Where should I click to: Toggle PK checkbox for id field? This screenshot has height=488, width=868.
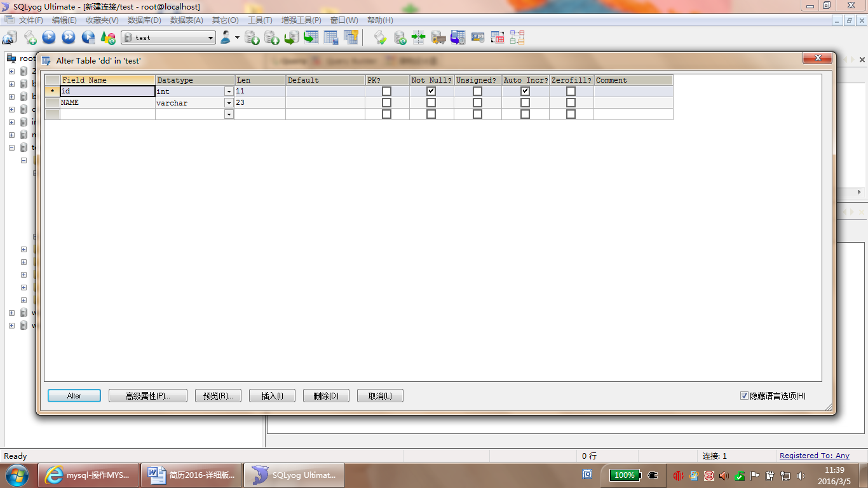coord(386,91)
